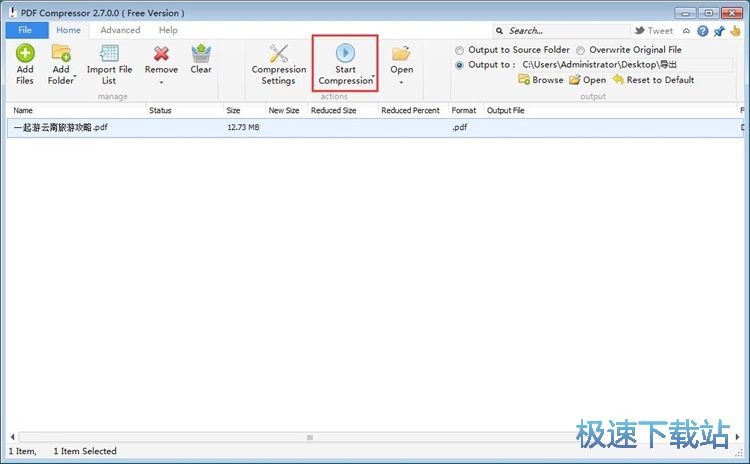
Task: Click the scroll left arrow
Action: 12,437
